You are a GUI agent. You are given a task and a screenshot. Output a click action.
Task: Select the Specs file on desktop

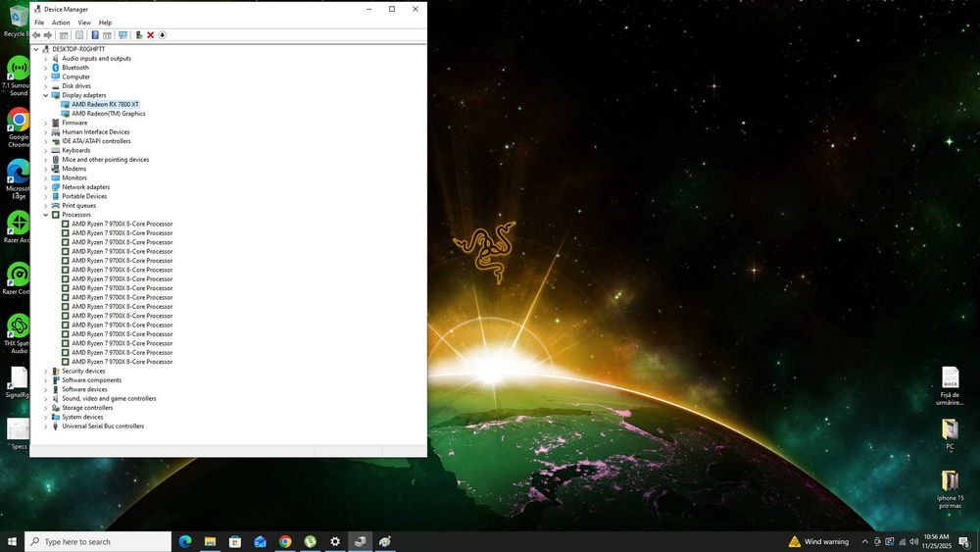tap(18, 433)
